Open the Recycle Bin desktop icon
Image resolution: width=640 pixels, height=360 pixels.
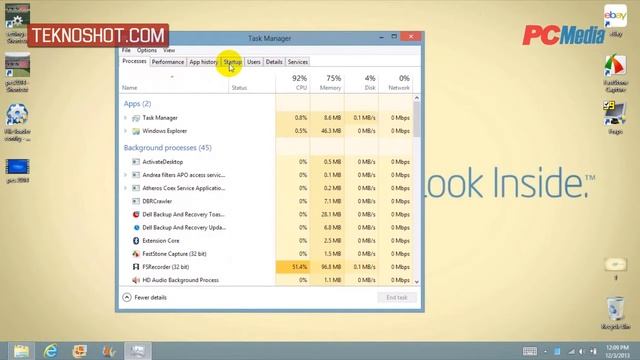pyautogui.click(x=616, y=313)
